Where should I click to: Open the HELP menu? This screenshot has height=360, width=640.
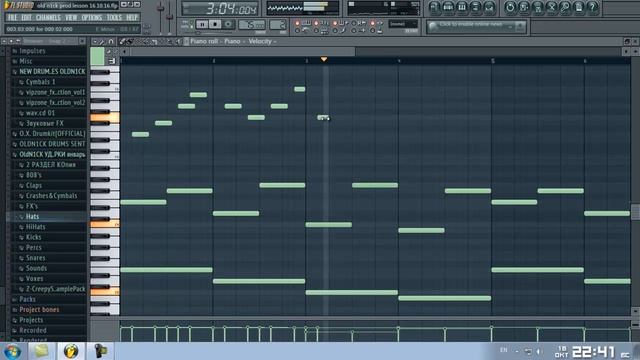pyautogui.click(x=132, y=18)
